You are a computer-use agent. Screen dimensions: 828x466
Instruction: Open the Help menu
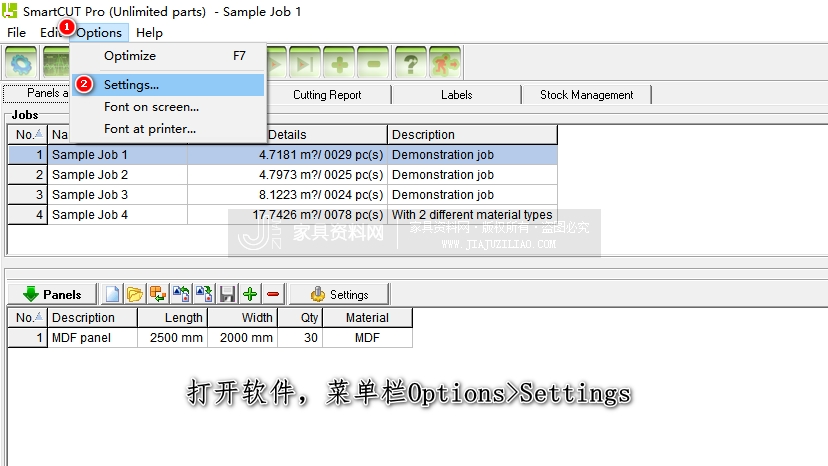tap(149, 33)
